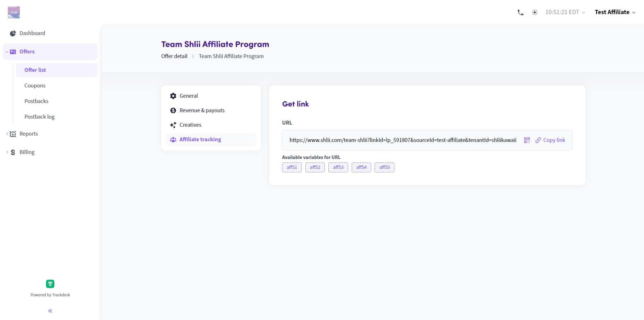Screen dimensions: 644x320
Task: Toggle light/dark theme sun icon
Action: pos(535,12)
